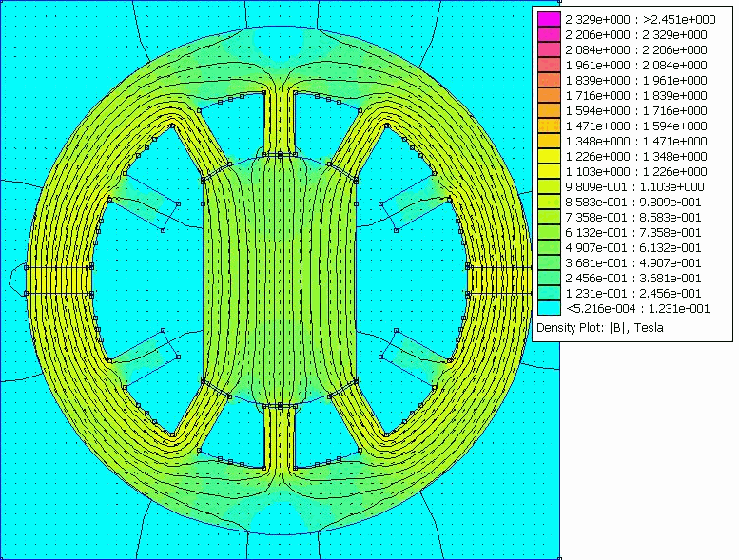Click the swatch for 1.961e+000 : 2.084e+000

pyautogui.click(x=549, y=65)
